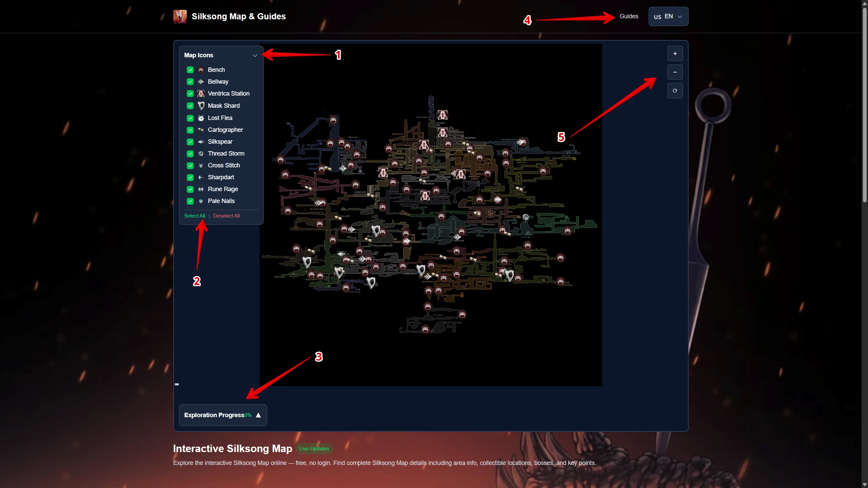Viewport: 868px width, 488px height.
Task: Uncheck the Thread Storm checkbox
Action: 190,154
